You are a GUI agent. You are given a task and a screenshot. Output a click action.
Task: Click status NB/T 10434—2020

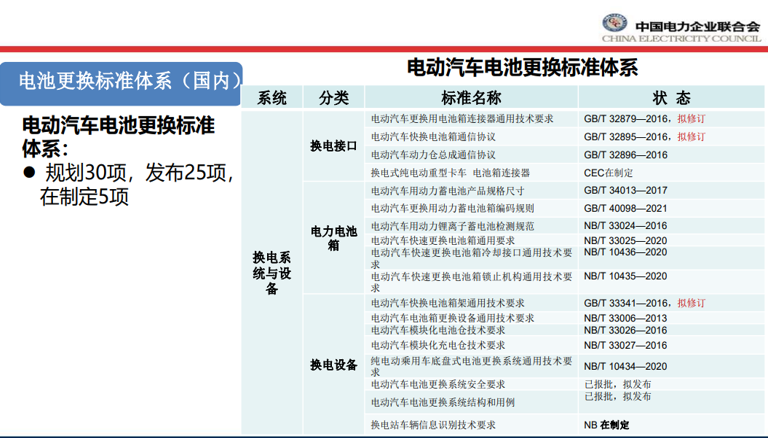click(625, 366)
